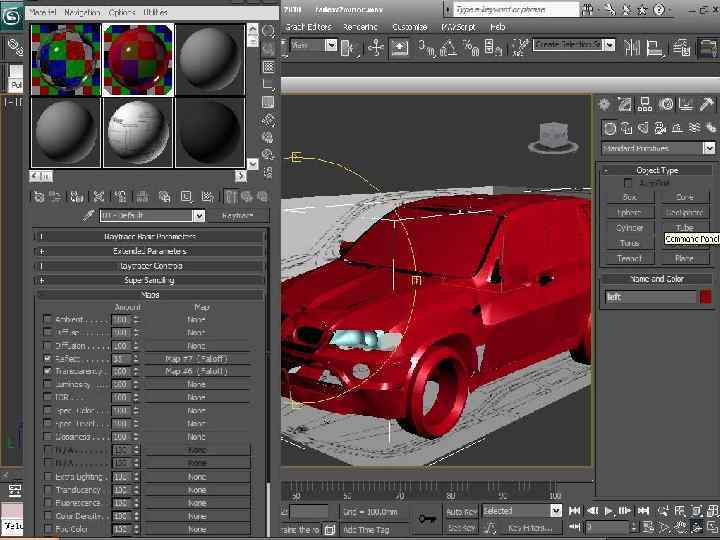Open the Customize menu
Viewport: 720px width, 540px height.
coord(410,27)
